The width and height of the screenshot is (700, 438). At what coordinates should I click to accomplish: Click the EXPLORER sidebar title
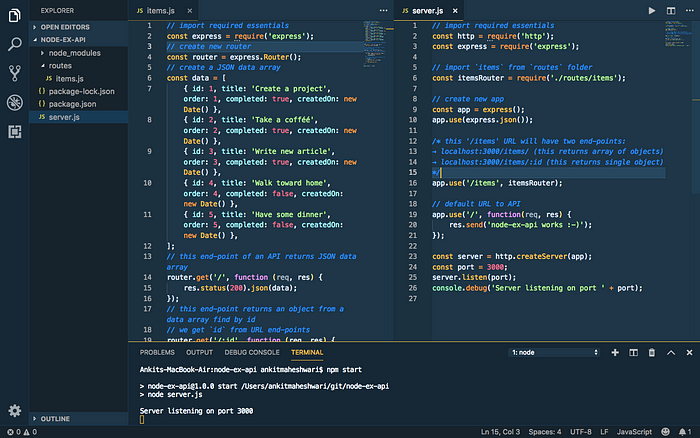click(57, 11)
